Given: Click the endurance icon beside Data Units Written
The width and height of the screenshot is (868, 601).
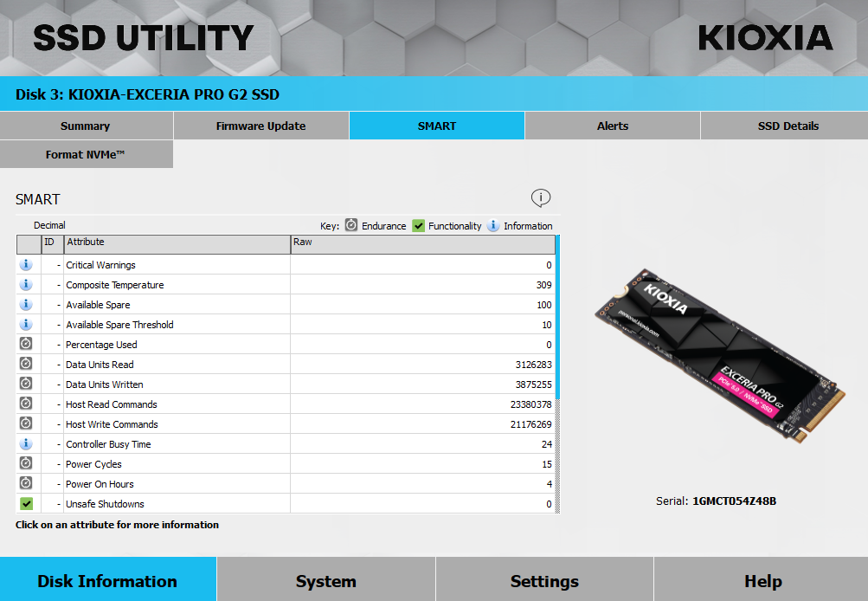Looking at the screenshot, I should [x=25, y=384].
